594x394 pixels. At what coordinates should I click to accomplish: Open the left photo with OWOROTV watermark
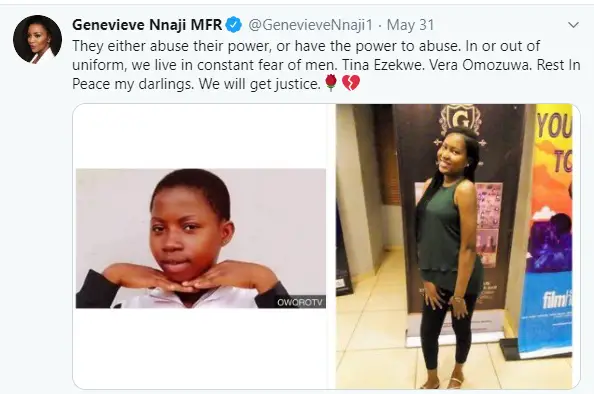click(201, 238)
